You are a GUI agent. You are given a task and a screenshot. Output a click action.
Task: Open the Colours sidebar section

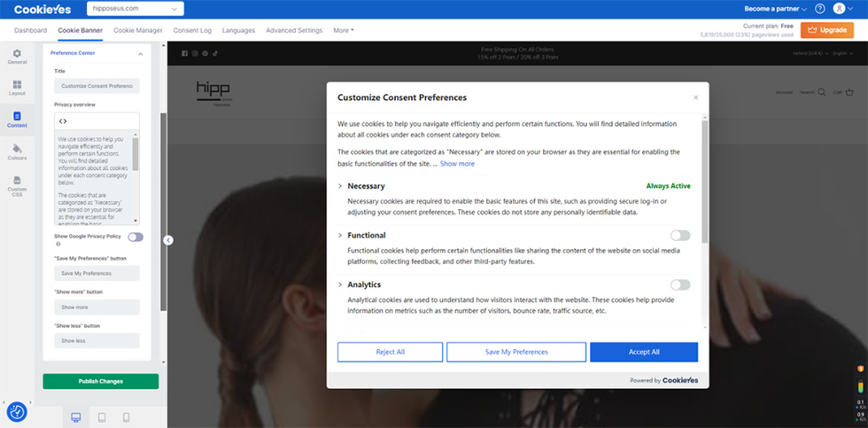tap(17, 152)
